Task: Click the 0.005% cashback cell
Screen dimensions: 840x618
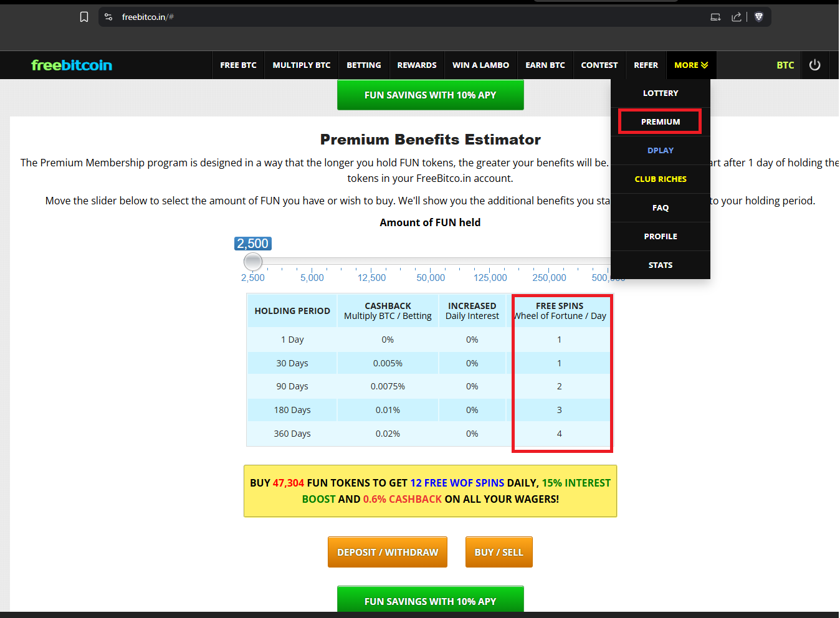Action: [388, 363]
